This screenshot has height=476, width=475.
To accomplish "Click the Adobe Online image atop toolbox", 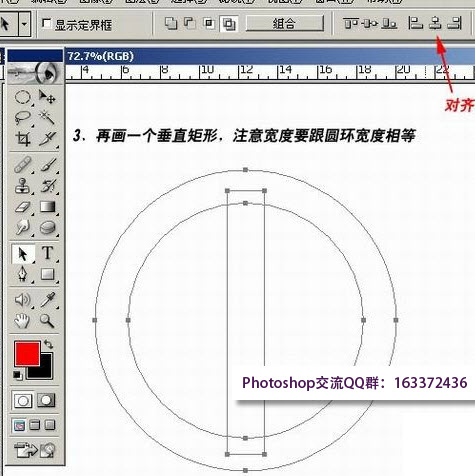I will (x=35, y=72).
